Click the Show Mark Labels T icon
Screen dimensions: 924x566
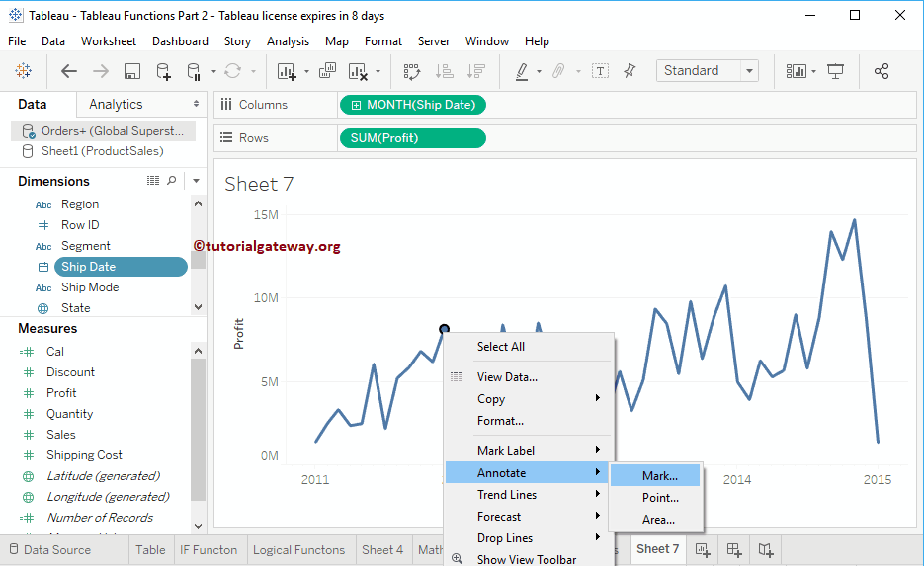point(600,71)
